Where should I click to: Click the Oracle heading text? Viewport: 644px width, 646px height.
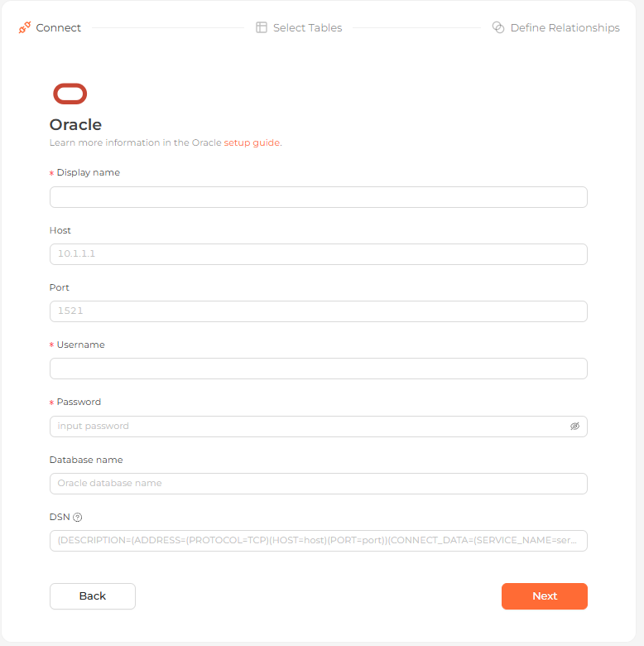[x=76, y=124]
